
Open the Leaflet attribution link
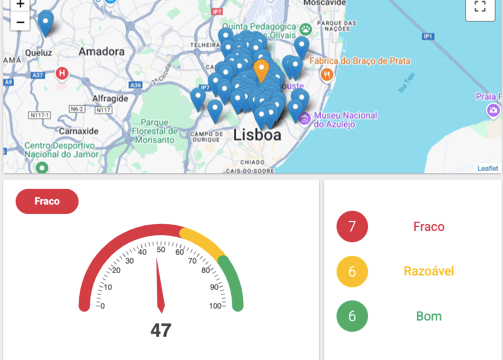488,168
